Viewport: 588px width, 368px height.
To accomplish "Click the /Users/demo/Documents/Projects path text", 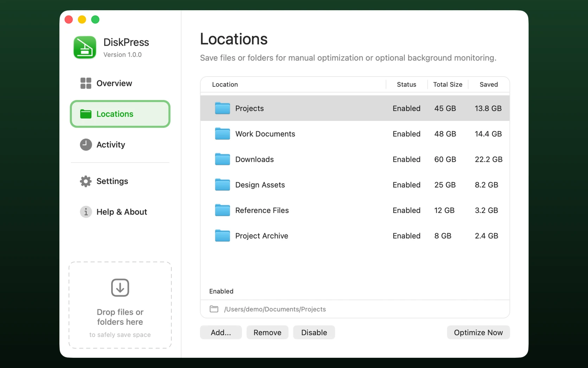I will tap(275, 309).
